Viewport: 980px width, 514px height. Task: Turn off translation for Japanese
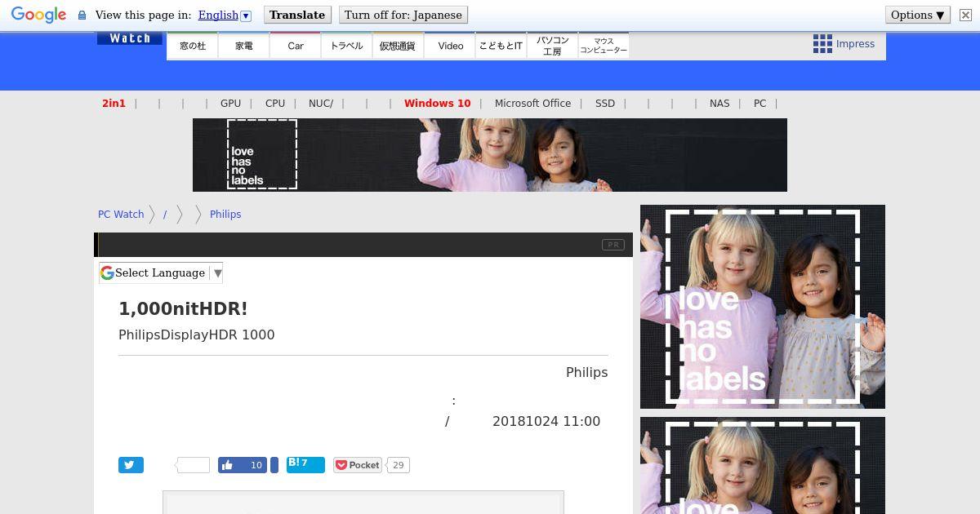pos(403,15)
